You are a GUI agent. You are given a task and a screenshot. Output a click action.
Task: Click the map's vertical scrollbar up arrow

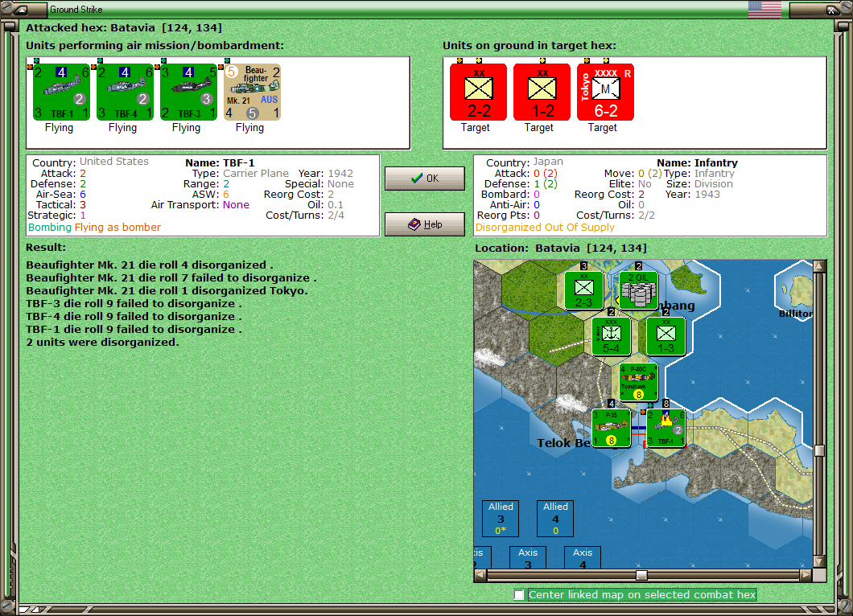tap(820, 266)
